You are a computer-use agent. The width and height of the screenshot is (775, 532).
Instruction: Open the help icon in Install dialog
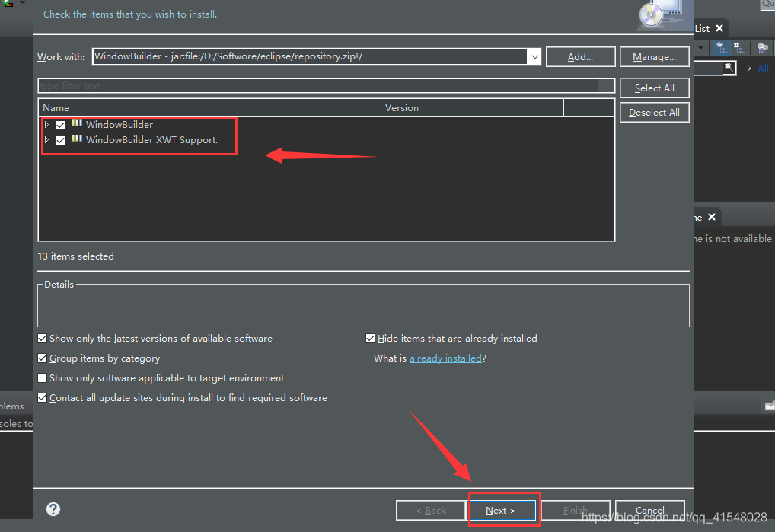click(53, 509)
